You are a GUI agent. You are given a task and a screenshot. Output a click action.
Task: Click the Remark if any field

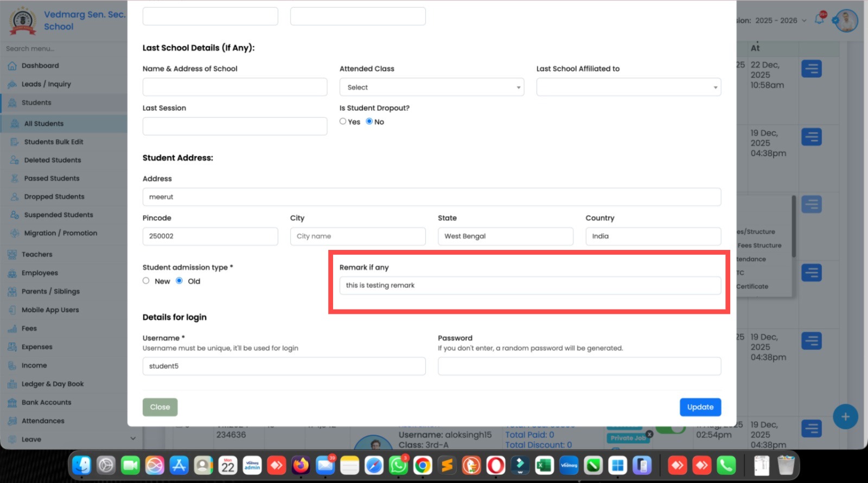point(529,286)
